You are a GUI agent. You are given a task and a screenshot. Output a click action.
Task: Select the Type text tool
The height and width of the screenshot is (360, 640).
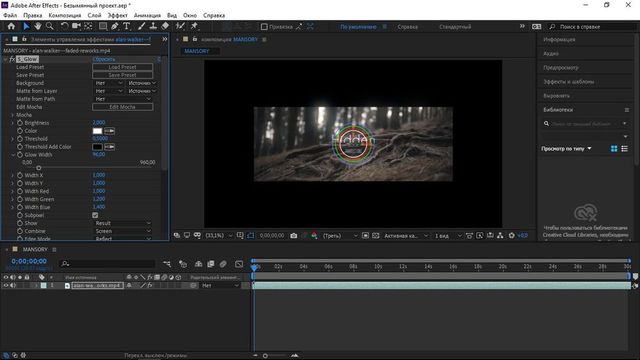tap(127, 26)
